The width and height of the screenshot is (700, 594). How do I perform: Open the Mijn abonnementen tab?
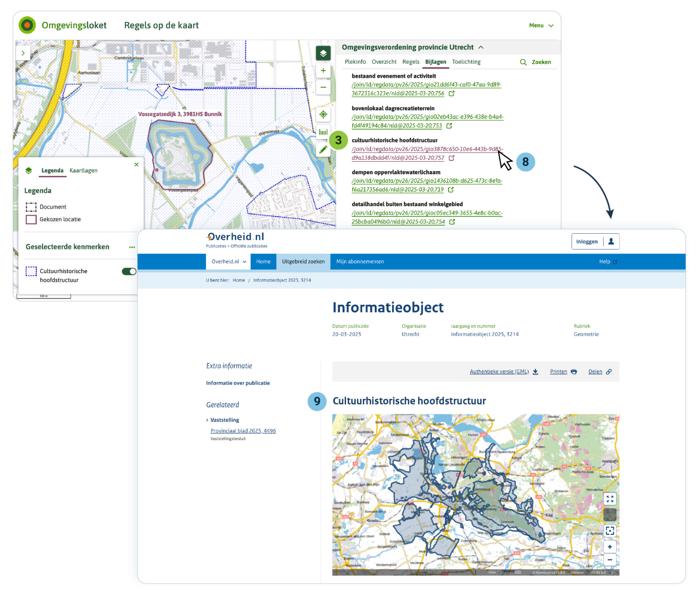[360, 261]
